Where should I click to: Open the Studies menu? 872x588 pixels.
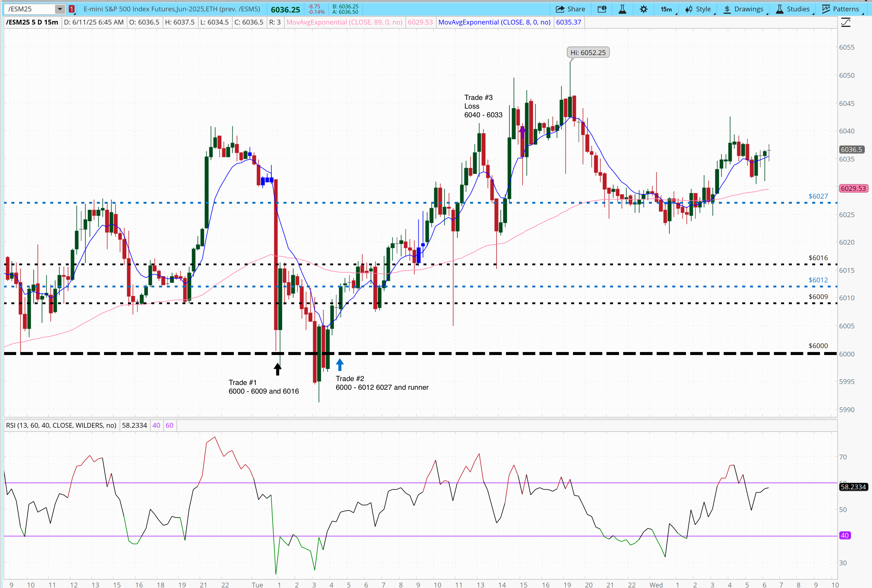[793, 9]
